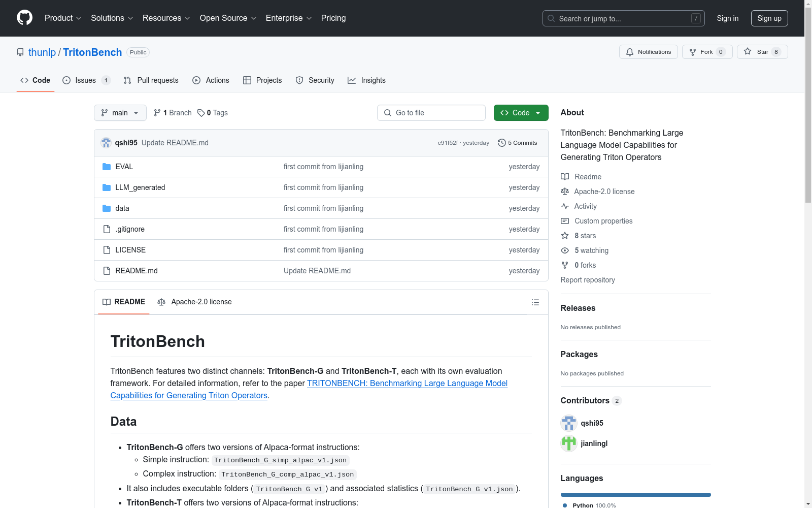Open the Contributors heading link
The width and height of the screenshot is (812, 508).
(x=591, y=401)
